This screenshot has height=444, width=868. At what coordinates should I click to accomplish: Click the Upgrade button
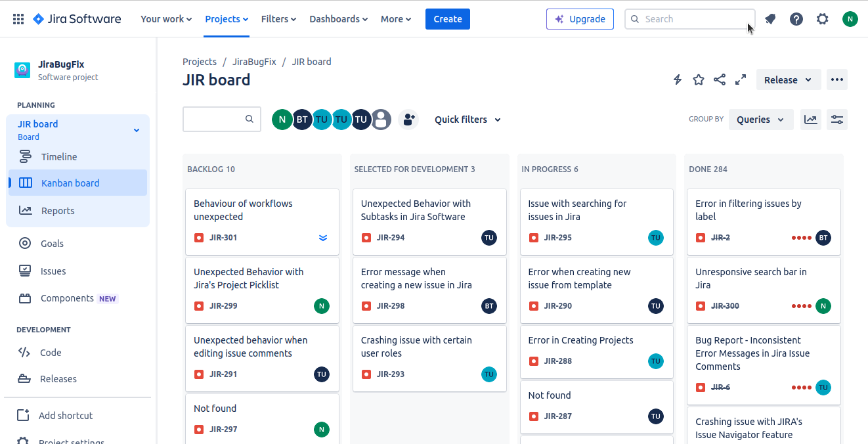click(580, 19)
